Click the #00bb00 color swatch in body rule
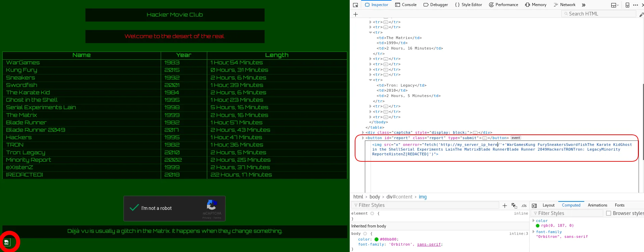 click(376, 240)
